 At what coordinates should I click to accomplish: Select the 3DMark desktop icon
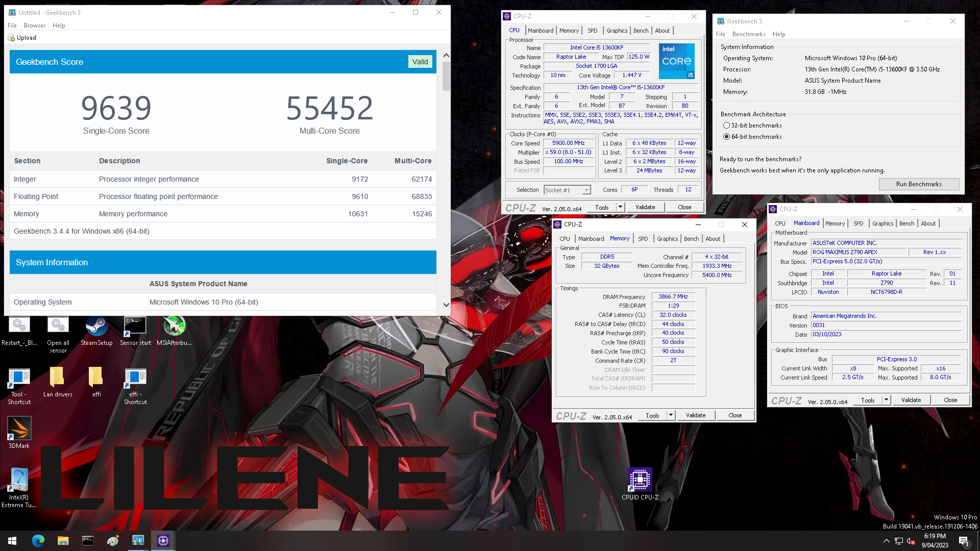[x=19, y=433]
